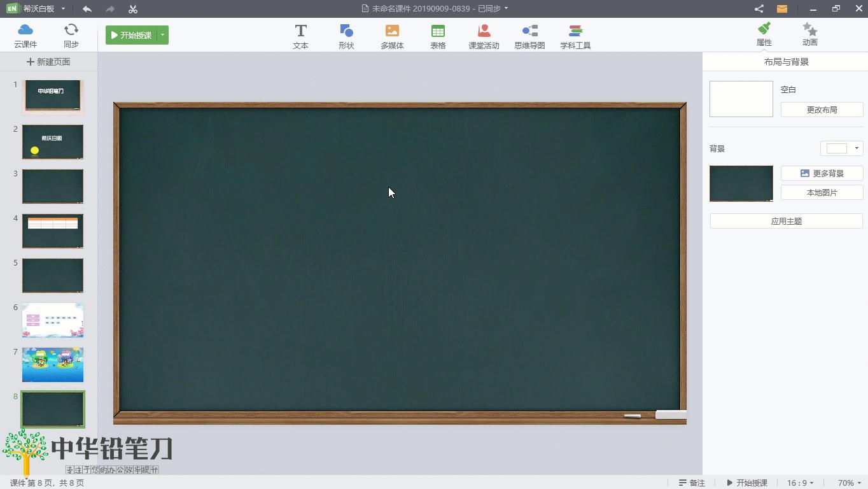The height and width of the screenshot is (489, 868).
Task: Click the green 开始授课 button
Action: 132,35
